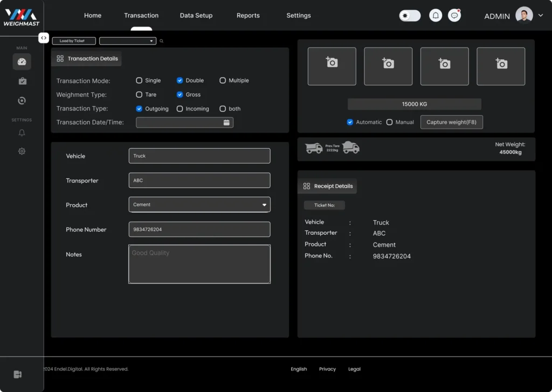The height and width of the screenshot is (392, 552).
Task: Open the chat messages icon in header
Action: [x=454, y=16]
